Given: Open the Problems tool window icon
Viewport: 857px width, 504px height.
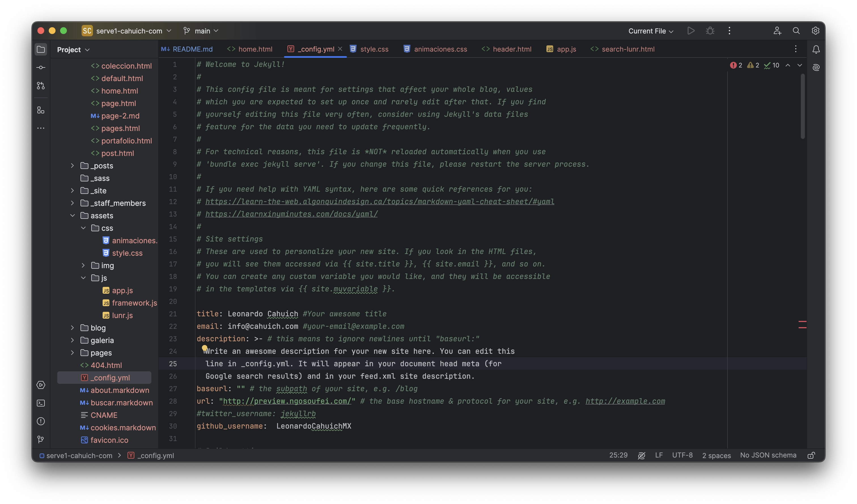Looking at the screenshot, I should (x=41, y=421).
